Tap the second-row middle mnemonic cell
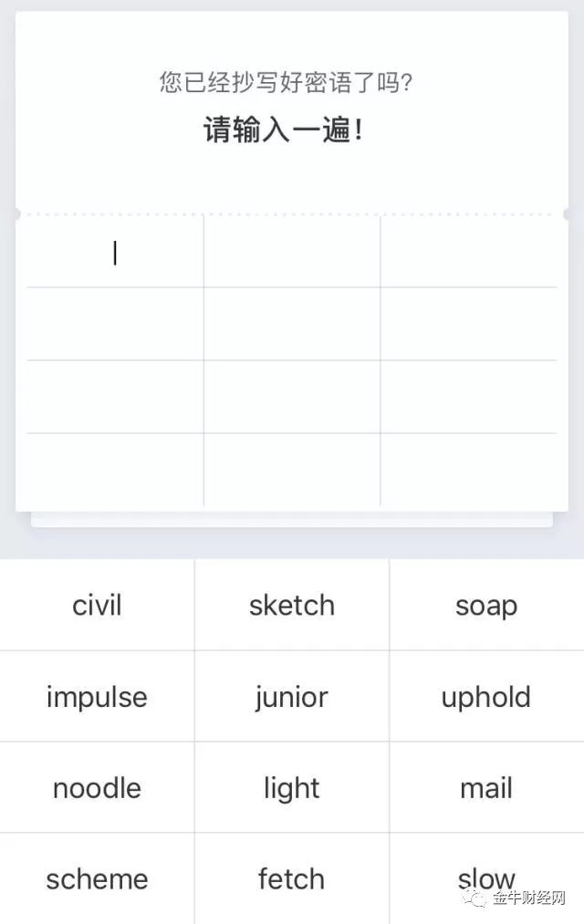The height and width of the screenshot is (924, 584). pos(292,324)
